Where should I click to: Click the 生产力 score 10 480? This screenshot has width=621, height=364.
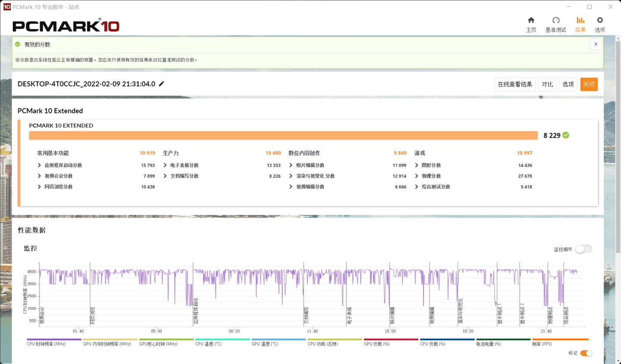[x=273, y=153]
